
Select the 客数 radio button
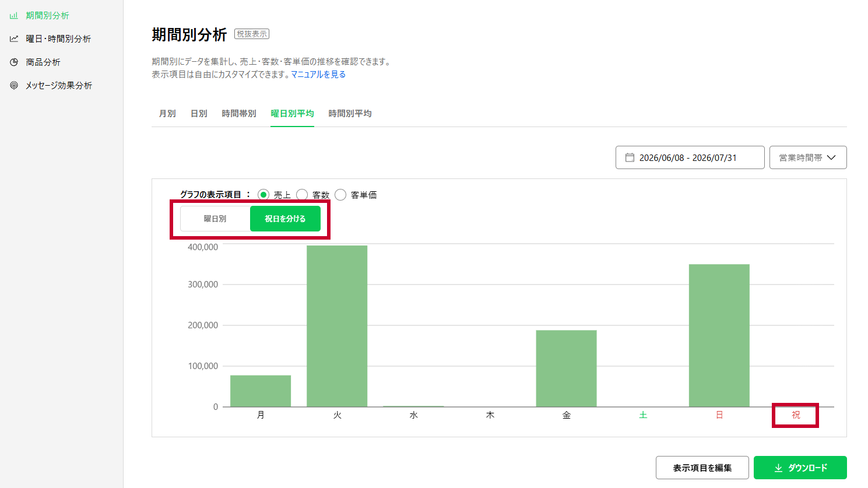pos(302,195)
